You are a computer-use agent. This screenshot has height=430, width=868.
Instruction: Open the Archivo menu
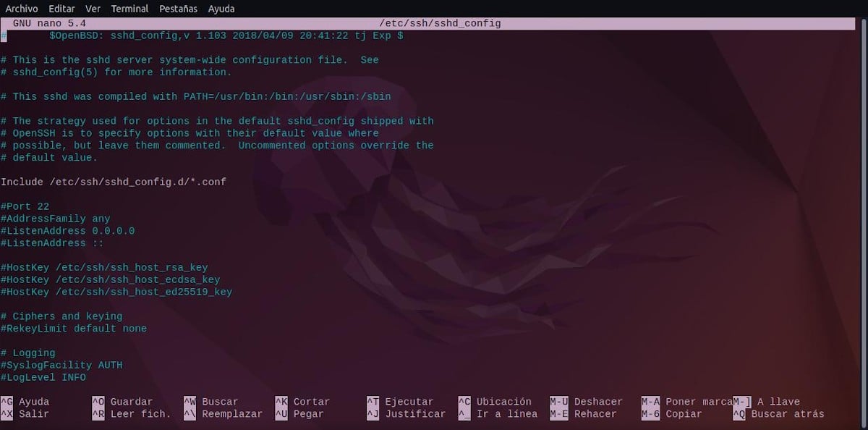(x=21, y=9)
